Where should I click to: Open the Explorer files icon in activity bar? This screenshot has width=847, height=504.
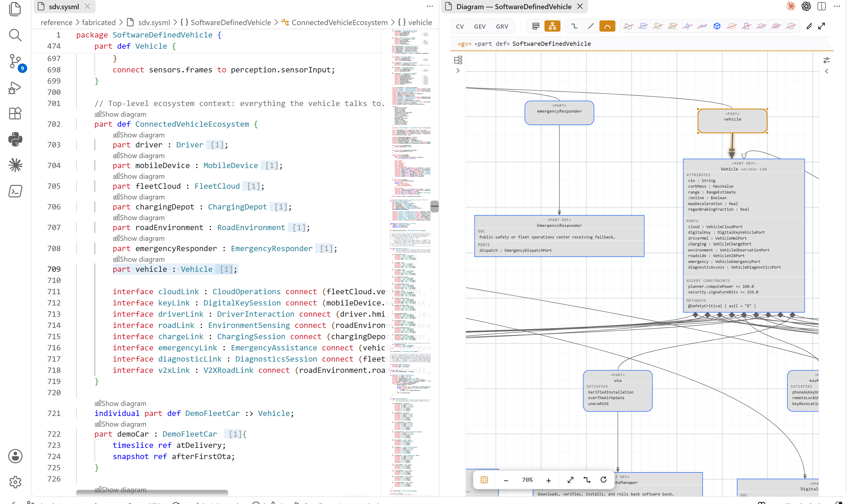(x=15, y=9)
